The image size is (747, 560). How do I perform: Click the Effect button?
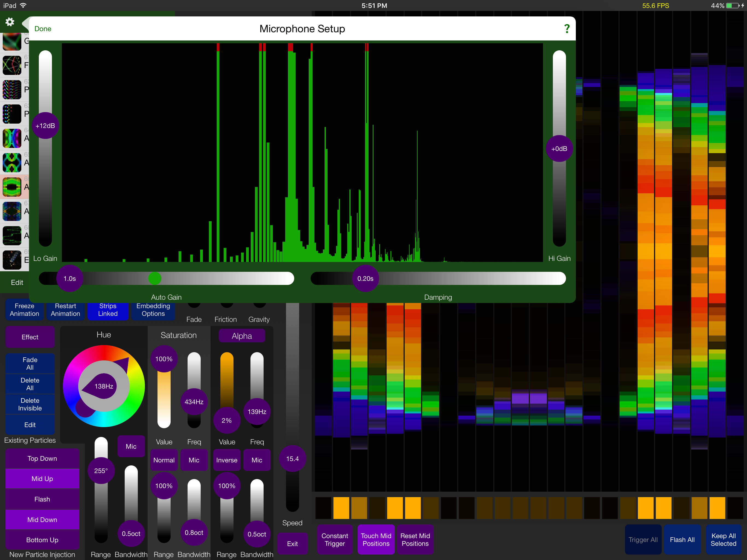pyautogui.click(x=30, y=337)
